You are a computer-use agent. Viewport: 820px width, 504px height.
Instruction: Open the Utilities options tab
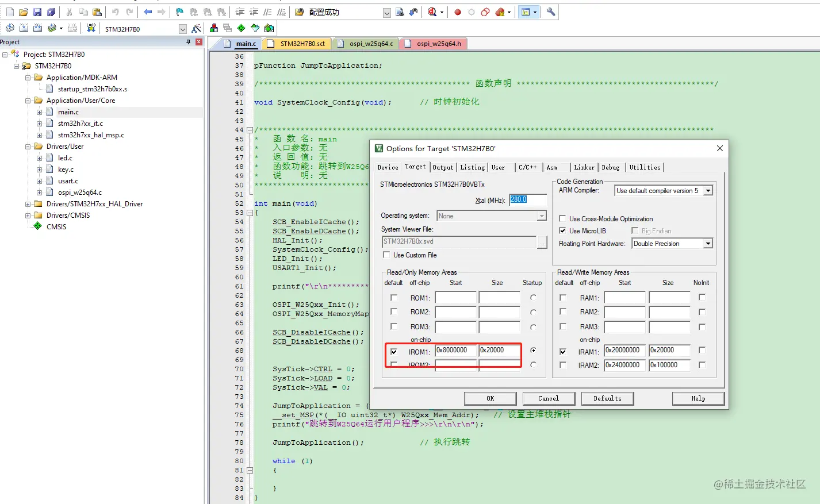(x=645, y=167)
